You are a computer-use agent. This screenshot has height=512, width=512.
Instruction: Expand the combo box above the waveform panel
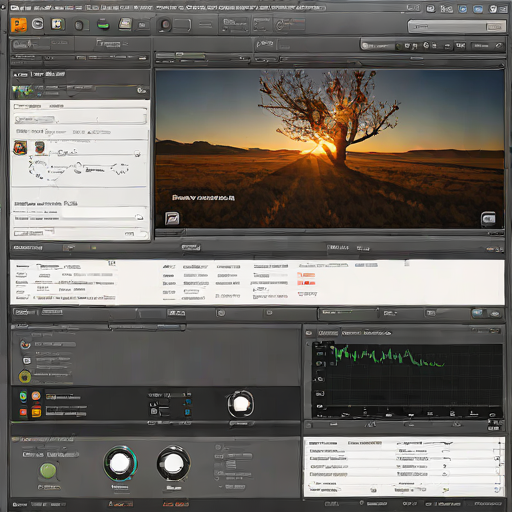pos(348,313)
